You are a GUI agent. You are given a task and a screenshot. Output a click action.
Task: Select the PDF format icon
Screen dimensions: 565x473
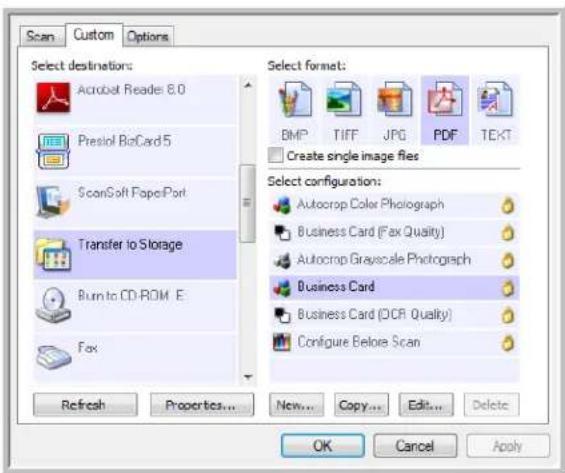click(x=445, y=99)
